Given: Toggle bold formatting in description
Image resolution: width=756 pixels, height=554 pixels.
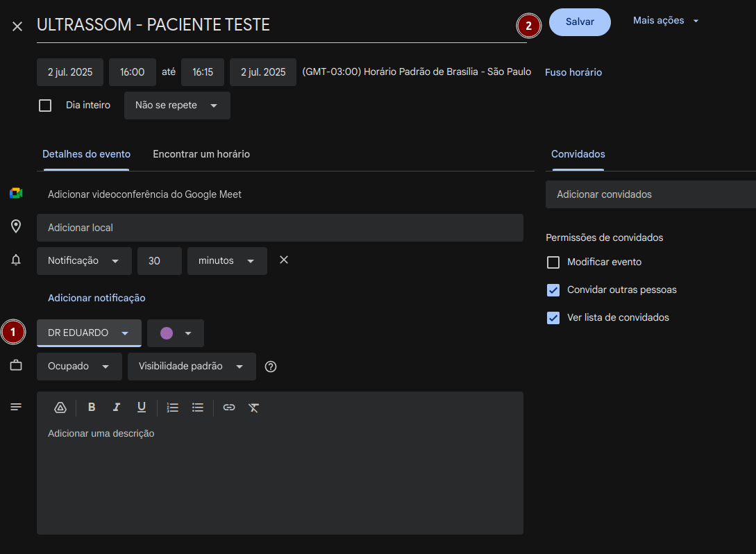Looking at the screenshot, I should pyautogui.click(x=92, y=408).
